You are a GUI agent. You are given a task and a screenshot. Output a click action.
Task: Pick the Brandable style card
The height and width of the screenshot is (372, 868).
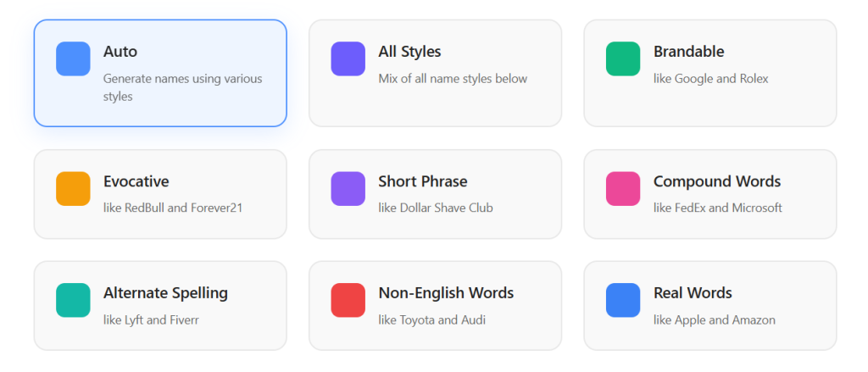710,73
